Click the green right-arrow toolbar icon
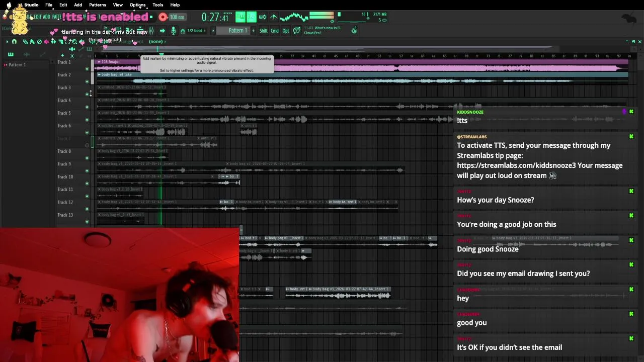Viewport: 644px width, 362px height. 162,31
